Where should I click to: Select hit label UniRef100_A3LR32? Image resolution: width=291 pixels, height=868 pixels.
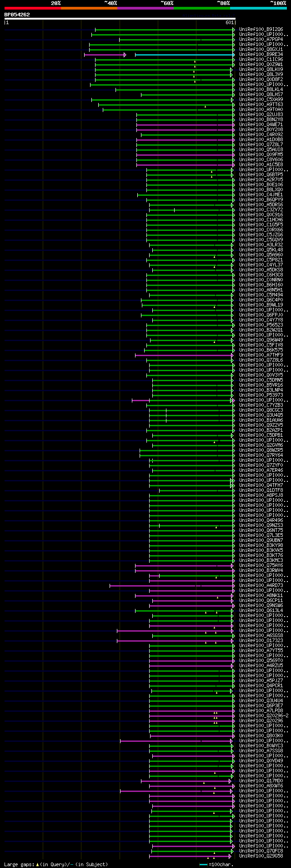[261, 245]
